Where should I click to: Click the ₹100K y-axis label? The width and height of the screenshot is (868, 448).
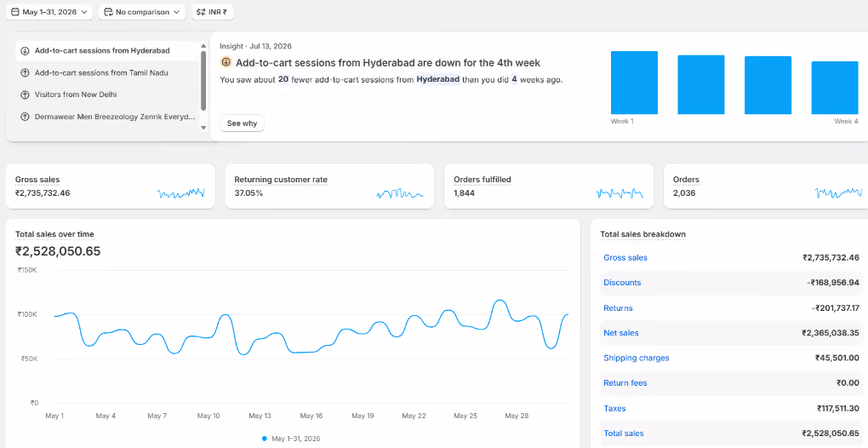pos(27,314)
